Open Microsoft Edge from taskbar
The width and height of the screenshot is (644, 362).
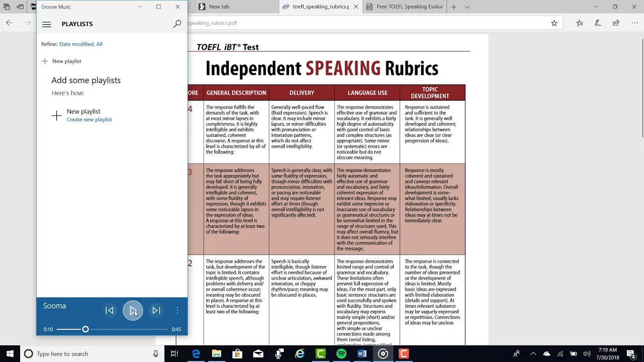click(x=196, y=354)
